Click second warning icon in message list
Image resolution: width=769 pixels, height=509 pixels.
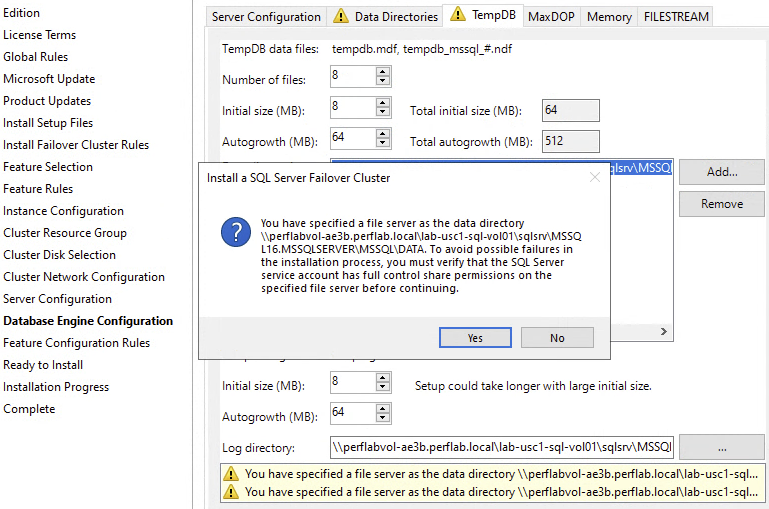[232, 492]
